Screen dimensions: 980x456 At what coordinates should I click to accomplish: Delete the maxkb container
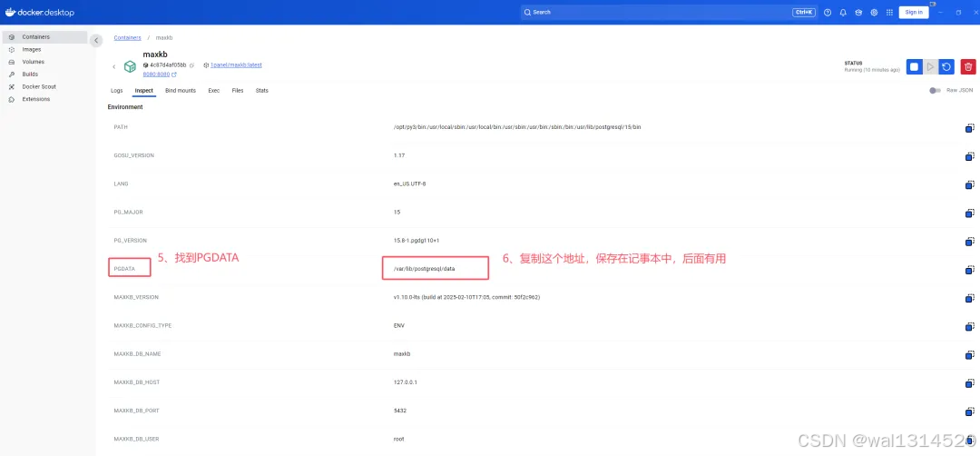pos(968,66)
